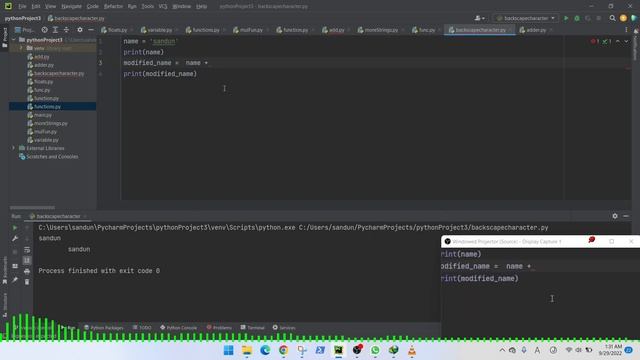Open the Project view selector dropdown
This screenshot has width=640, height=360.
24,30
